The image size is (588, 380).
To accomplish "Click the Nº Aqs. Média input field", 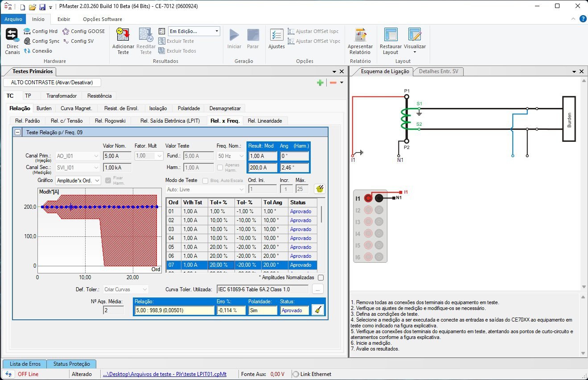I will [x=113, y=310].
